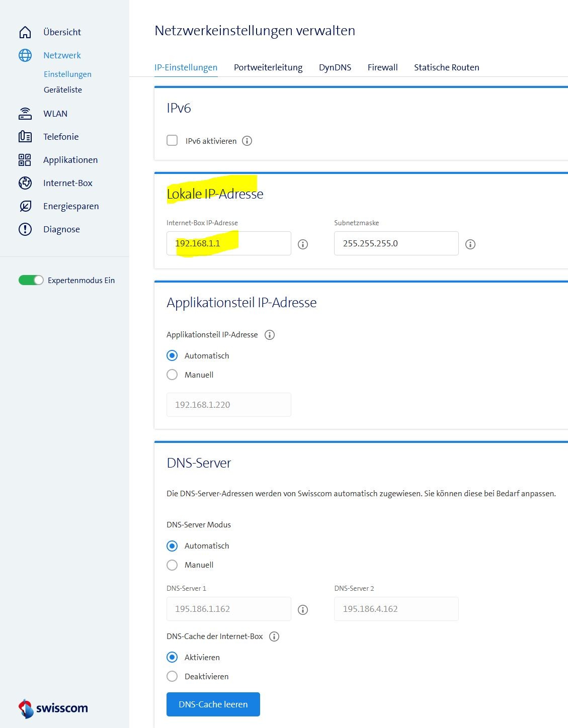Click the WLAN wireless icon
Screen dimensions: 568x728
click(25, 113)
